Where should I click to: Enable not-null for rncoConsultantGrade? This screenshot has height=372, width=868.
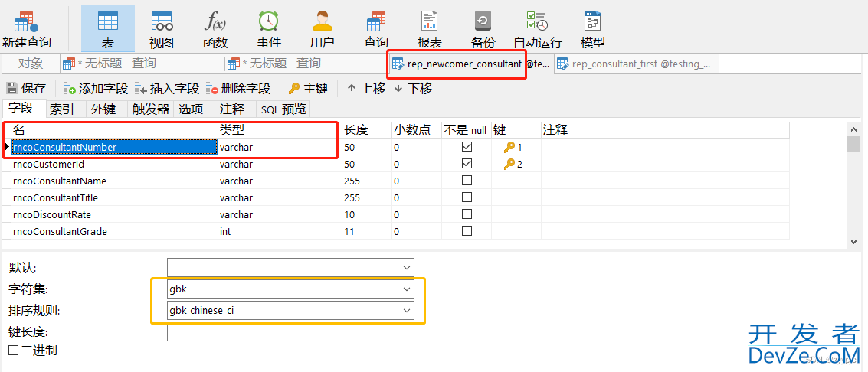tap(467, 231)
